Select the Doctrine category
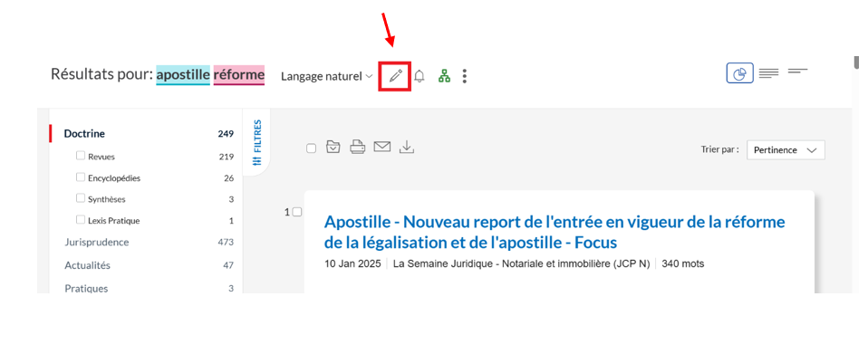The image size is (868, 354). click(84, 133)
